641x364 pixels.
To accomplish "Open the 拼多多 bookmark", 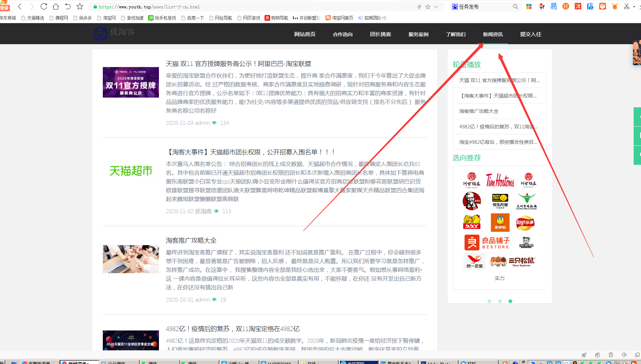I will point(82,18).
